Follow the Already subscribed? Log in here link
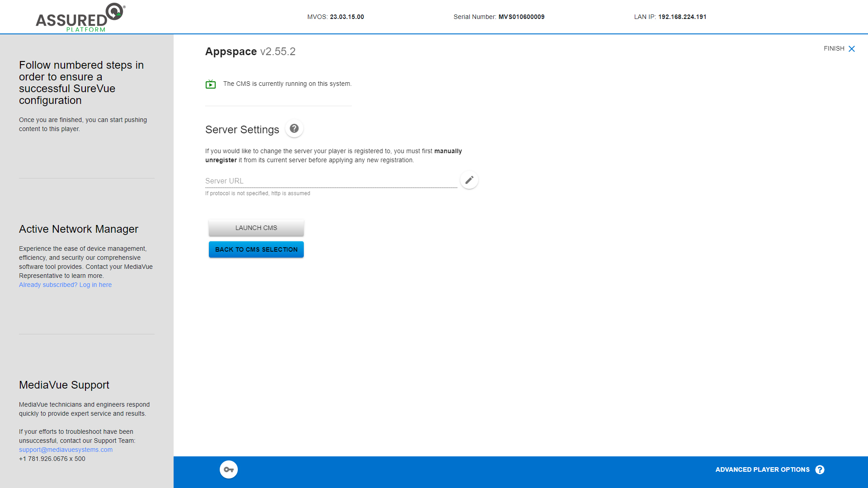The image size is (868, 488). pyautogui.click(x=65, y=285)
